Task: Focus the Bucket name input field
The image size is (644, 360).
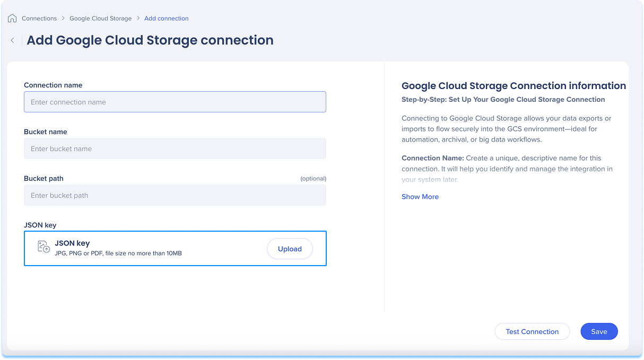Action: 175,148
